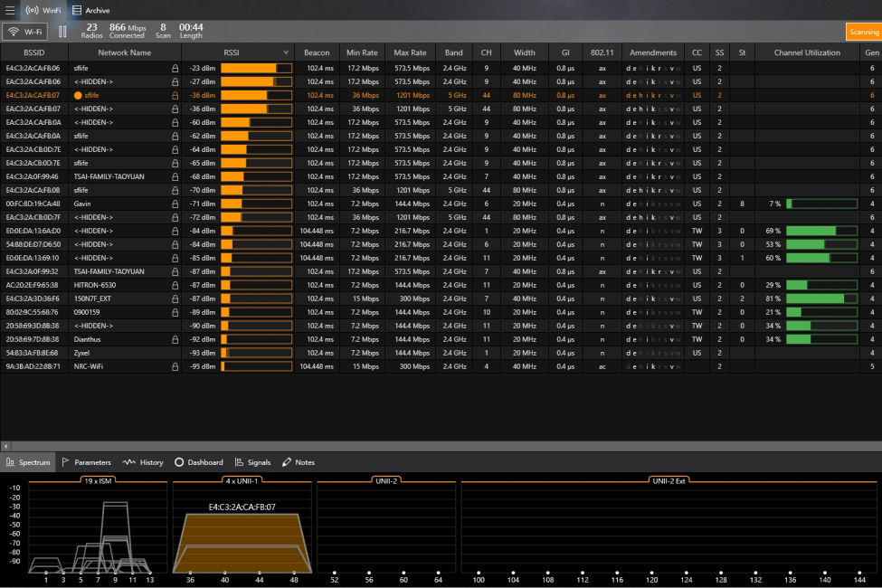
Task: Sort by Network Name column header
Action: coord(125,52)
